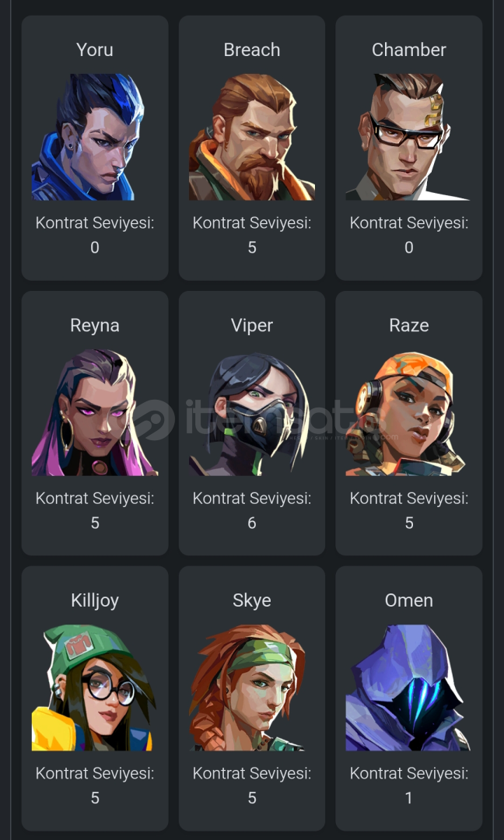
Task: Select the Omen name label
Action: point(408,600)
